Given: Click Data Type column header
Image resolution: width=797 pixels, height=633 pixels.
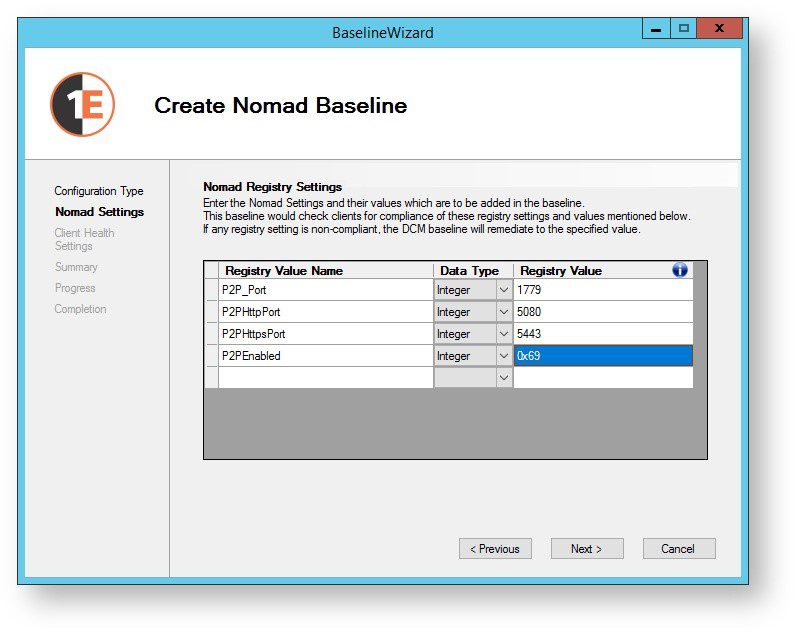Looking at the screenshot, I should point(473,270).
